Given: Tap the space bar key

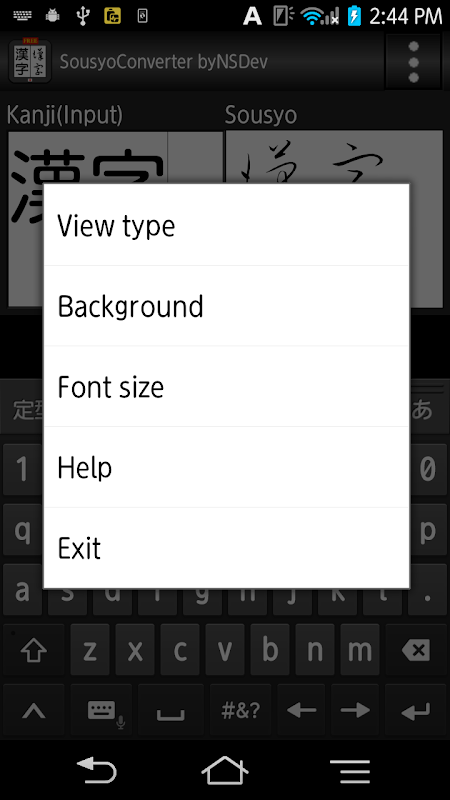Looking at the screenshot, I should pyautogui.click(x=170, y=712).
